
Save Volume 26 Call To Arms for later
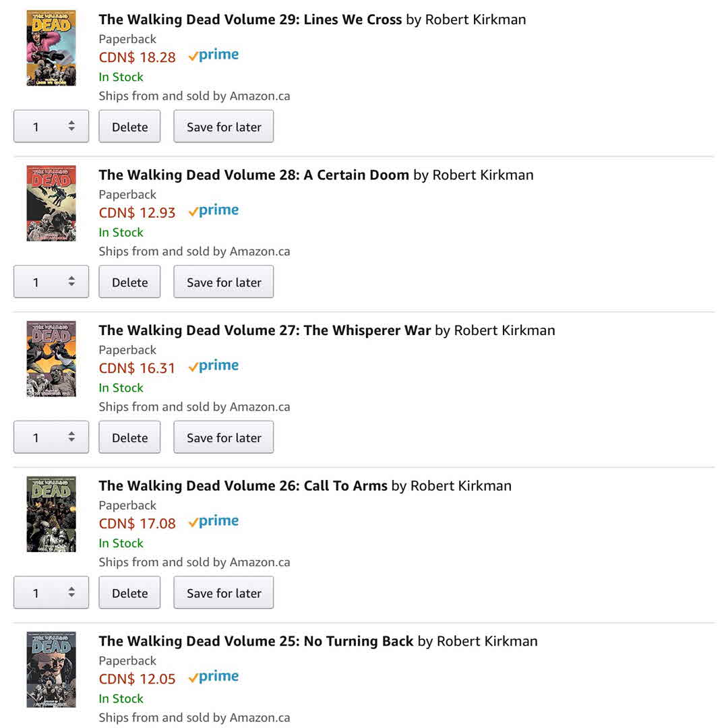pyautogui.click(x=224, y=593)
